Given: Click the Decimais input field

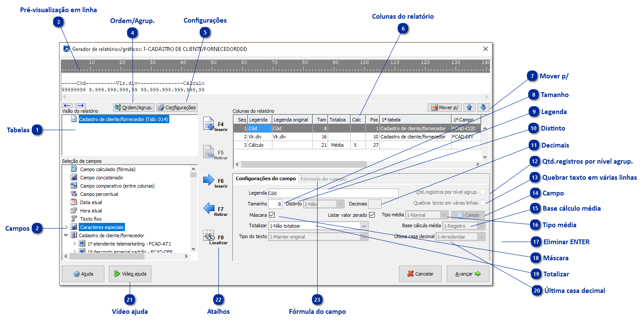Looking at the screenshot, I should coord(375,204).
